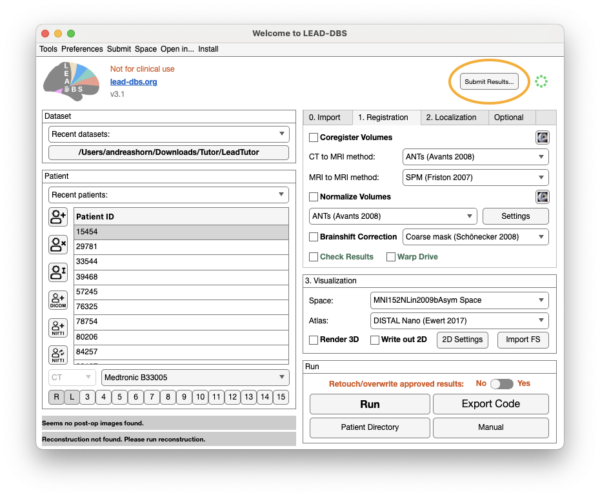Click the Export Code button

pos(491,404)
